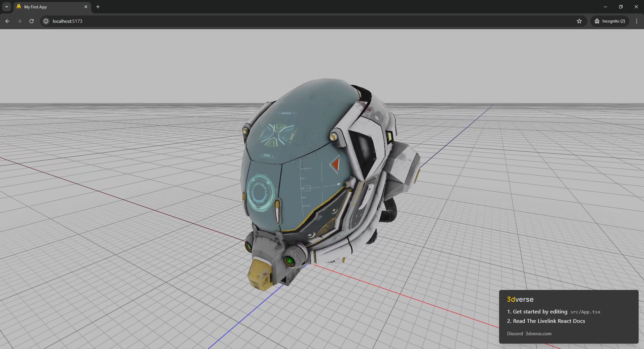Restore down the browser window
This screenshot has height=349, width=644.
[x=621, y=7]
